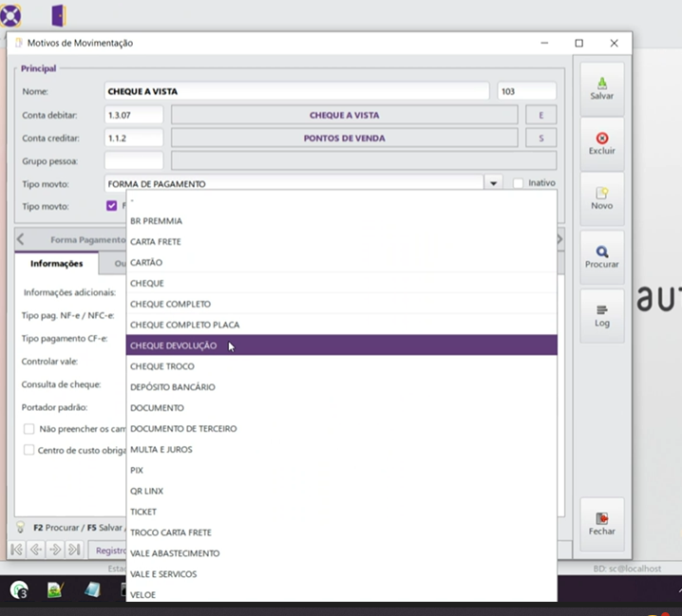Choose DEPÓSITO BANCÁRIO from the list
Viewport: 682px width, 616px height.
click(341, 387)
